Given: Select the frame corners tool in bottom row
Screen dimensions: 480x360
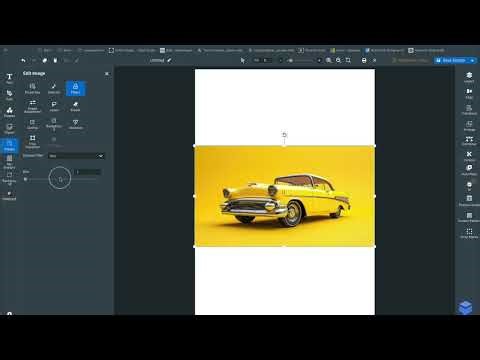Looking at the screenshot, I should [x=32, y=142].
